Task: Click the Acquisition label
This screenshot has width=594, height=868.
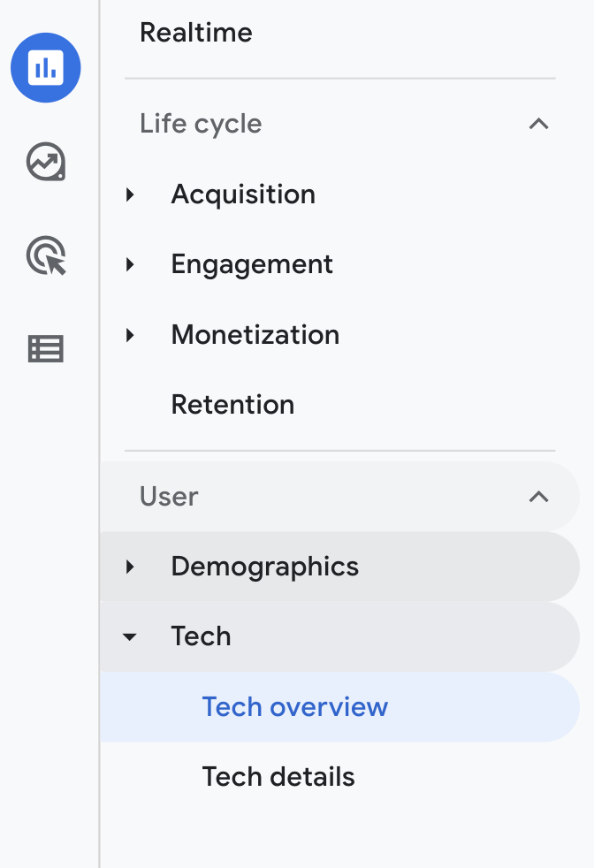Action: pos(243,194)
